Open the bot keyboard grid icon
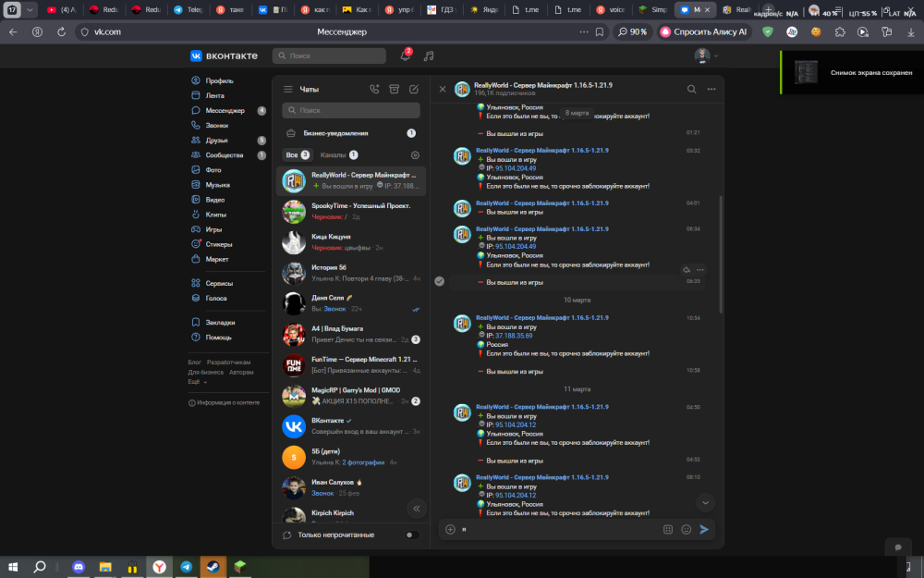Screen dimensions: 924x578 coord(668,530)
